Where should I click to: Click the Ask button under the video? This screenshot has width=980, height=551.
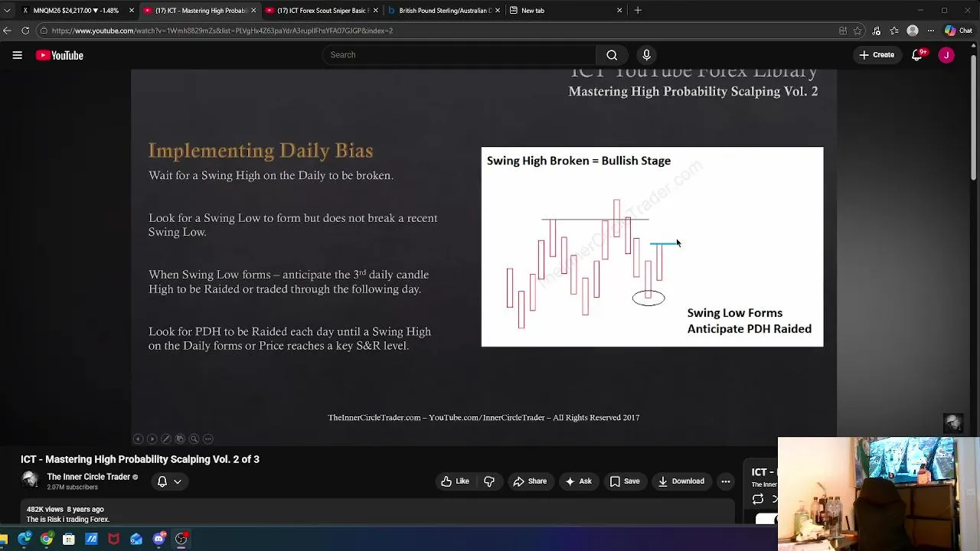pos(578,481)
